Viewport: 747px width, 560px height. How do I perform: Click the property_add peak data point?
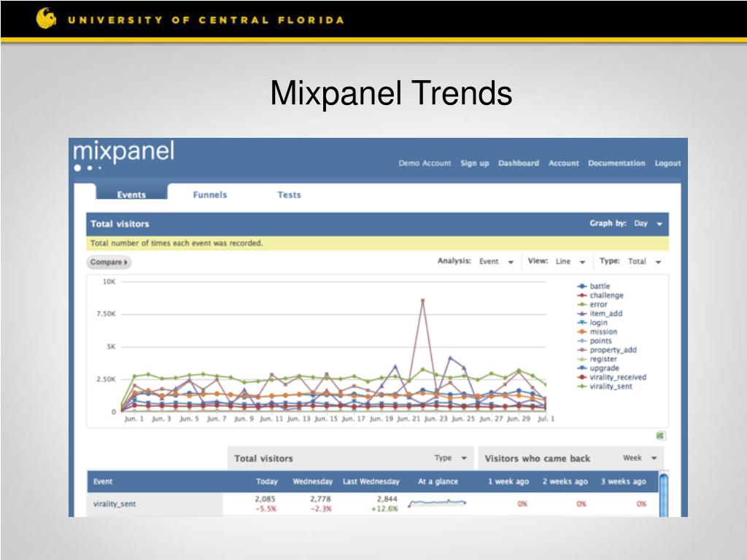pos(422,300)
